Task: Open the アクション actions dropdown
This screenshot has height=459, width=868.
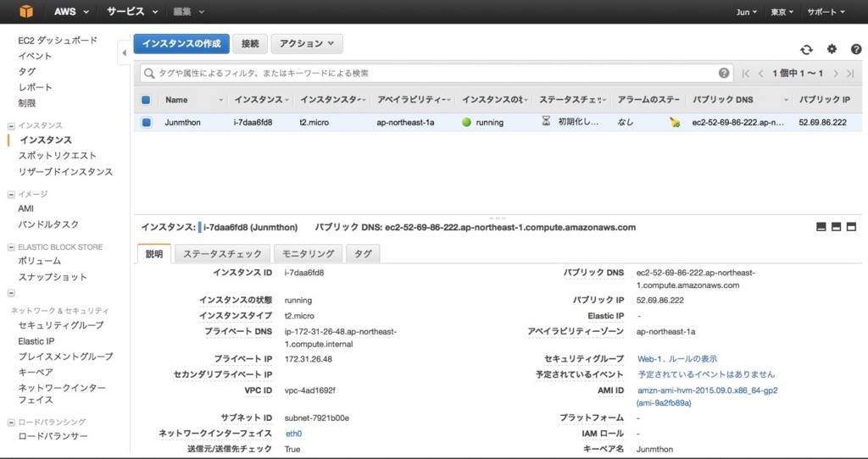Action: tap(307, 44)
